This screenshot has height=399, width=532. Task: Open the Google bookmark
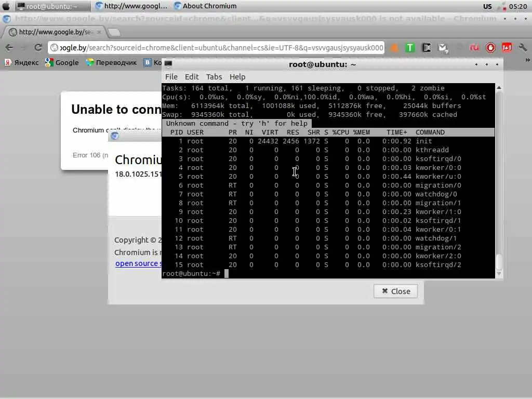62,62
